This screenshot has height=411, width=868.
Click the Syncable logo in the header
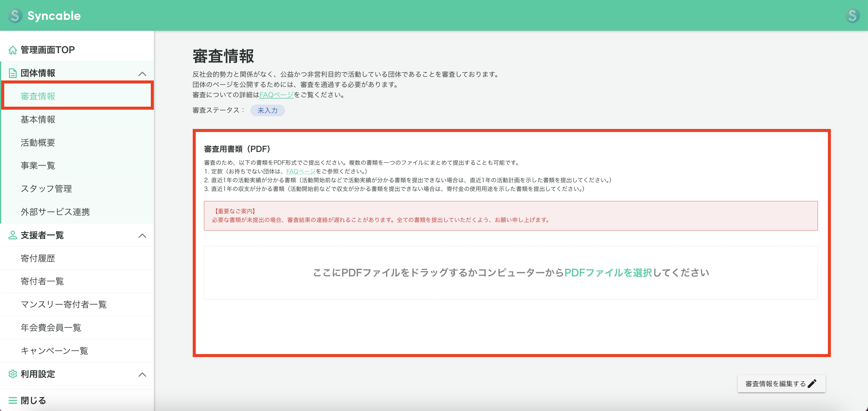point(45,15)
